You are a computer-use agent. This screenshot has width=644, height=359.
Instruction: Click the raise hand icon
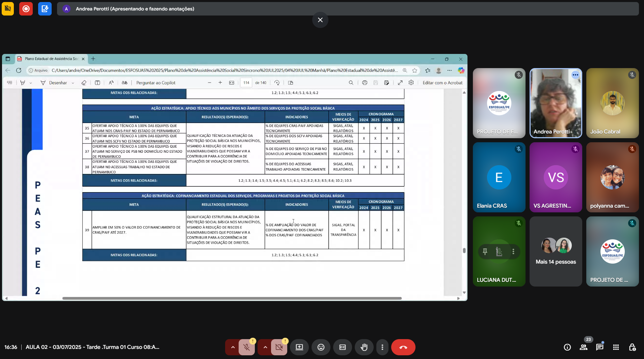pos(364,347)
